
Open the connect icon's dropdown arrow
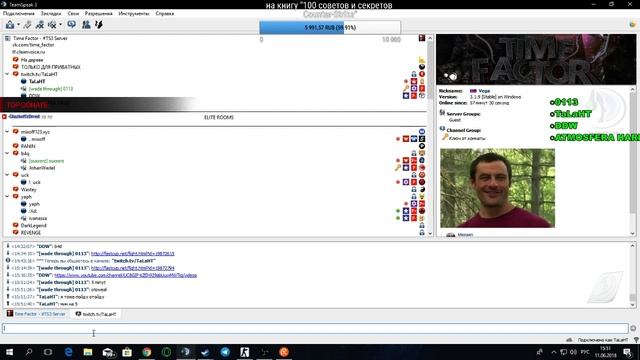pos(18,25)
